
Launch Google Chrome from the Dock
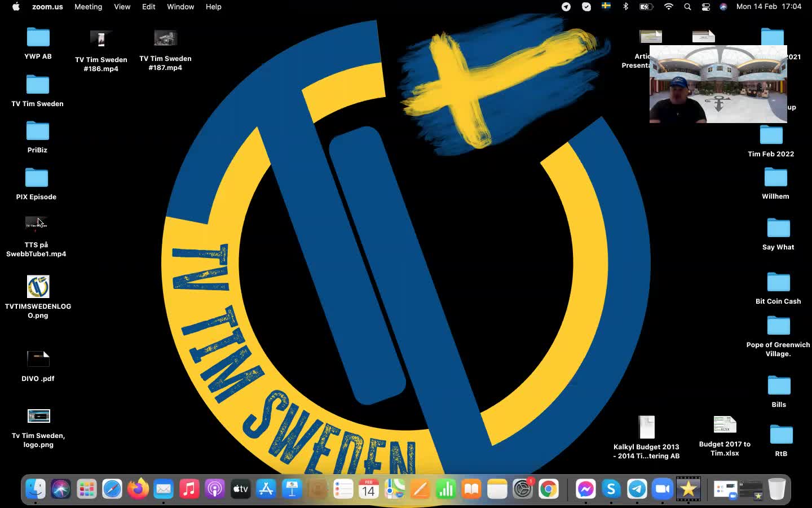[x=549, y=489]
